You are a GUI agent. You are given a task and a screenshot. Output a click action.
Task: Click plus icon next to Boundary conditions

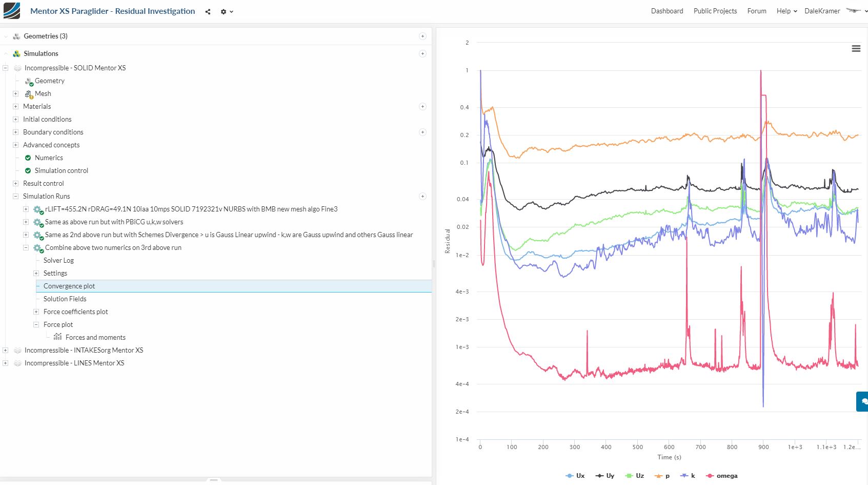tap(422, 132)
